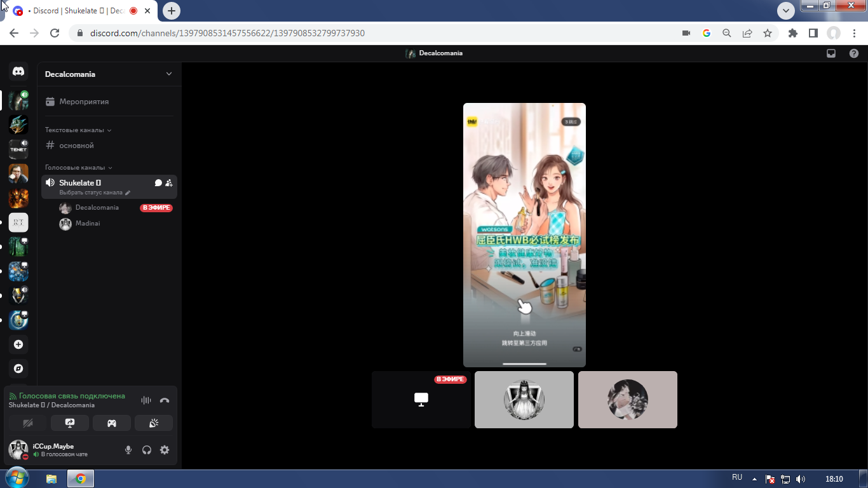Open user settings gear
This screenshot has height=488, width=868.
click(165, 450)
